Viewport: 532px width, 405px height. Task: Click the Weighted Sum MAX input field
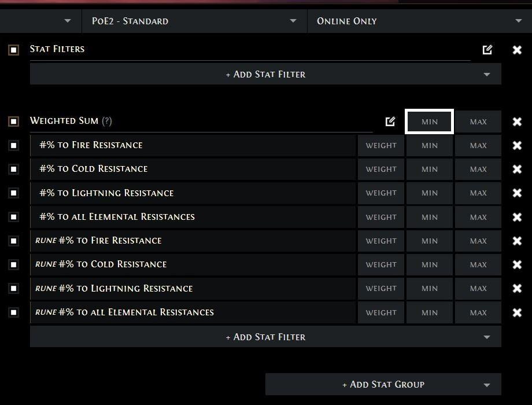pos(478,122)
